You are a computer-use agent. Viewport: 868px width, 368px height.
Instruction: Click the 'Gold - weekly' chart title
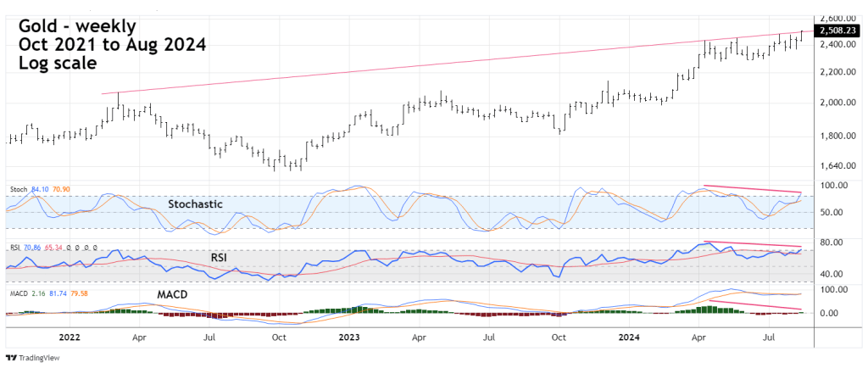tap(75, 25)
